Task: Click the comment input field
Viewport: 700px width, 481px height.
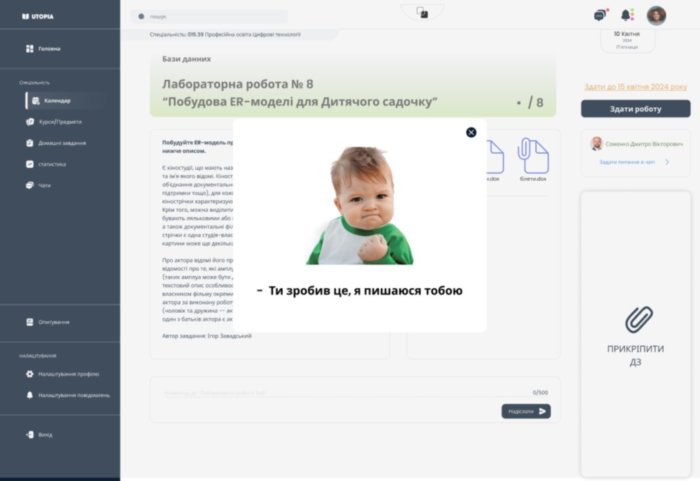Action: [330, 393]
